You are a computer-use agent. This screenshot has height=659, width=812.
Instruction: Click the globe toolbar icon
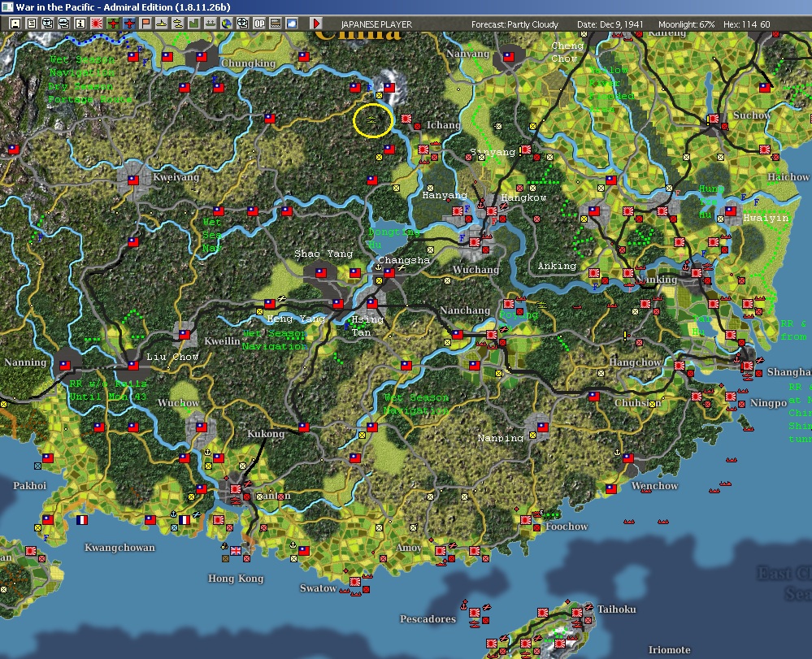click(226, 24)
